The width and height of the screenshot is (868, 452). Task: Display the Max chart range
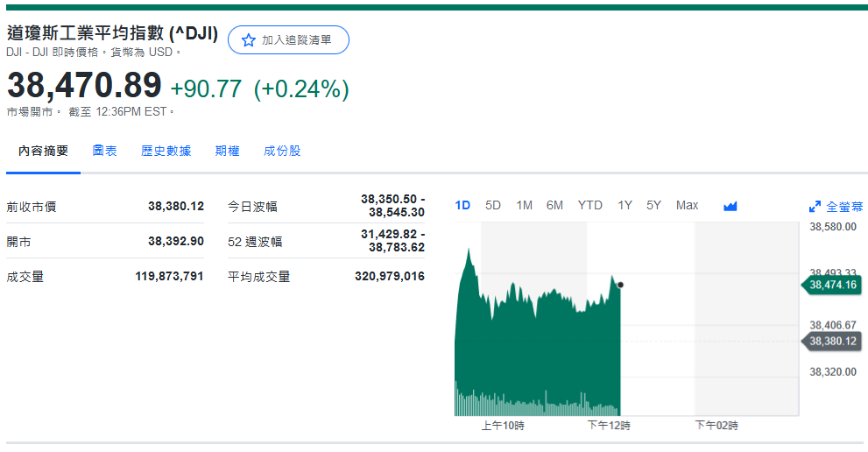pos(687,205)
